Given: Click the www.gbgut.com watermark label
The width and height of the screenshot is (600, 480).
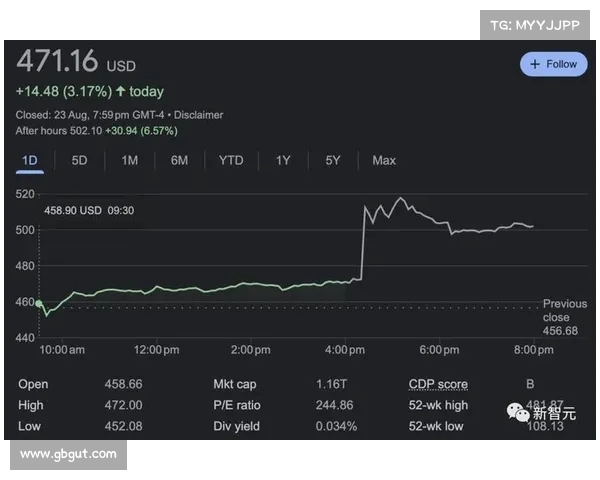Looking at the screenshot, I should click(x=68, y=454).
